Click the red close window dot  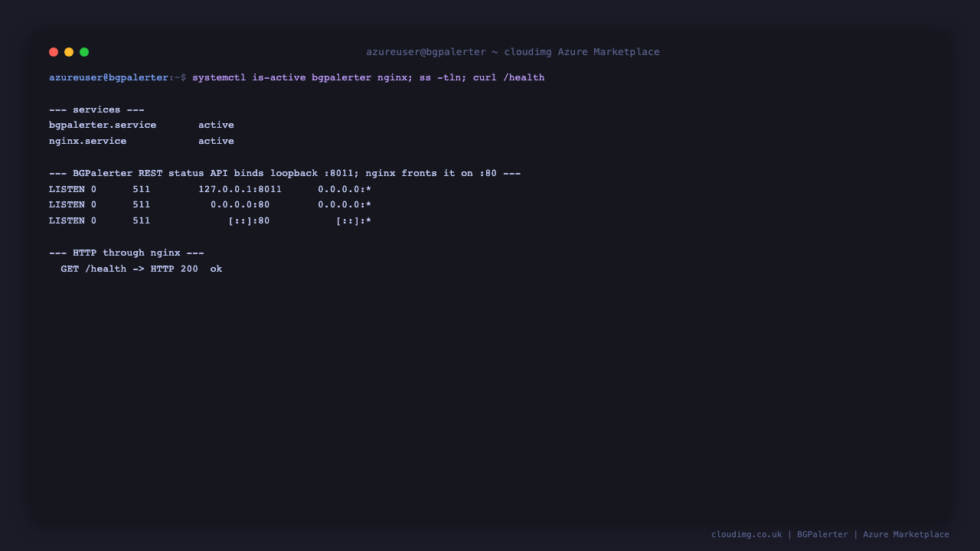[x=54, y=52]
